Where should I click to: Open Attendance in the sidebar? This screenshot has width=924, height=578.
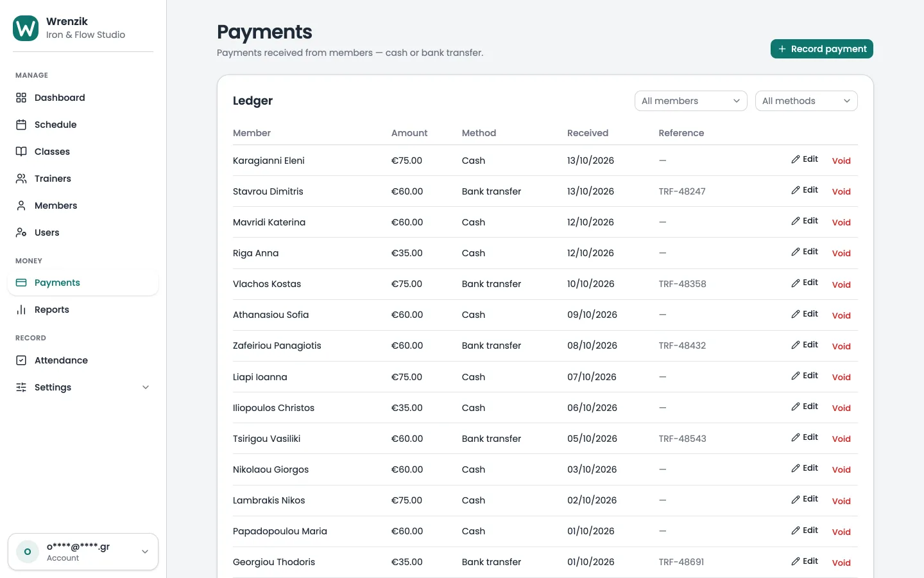(x=83, y=360)
